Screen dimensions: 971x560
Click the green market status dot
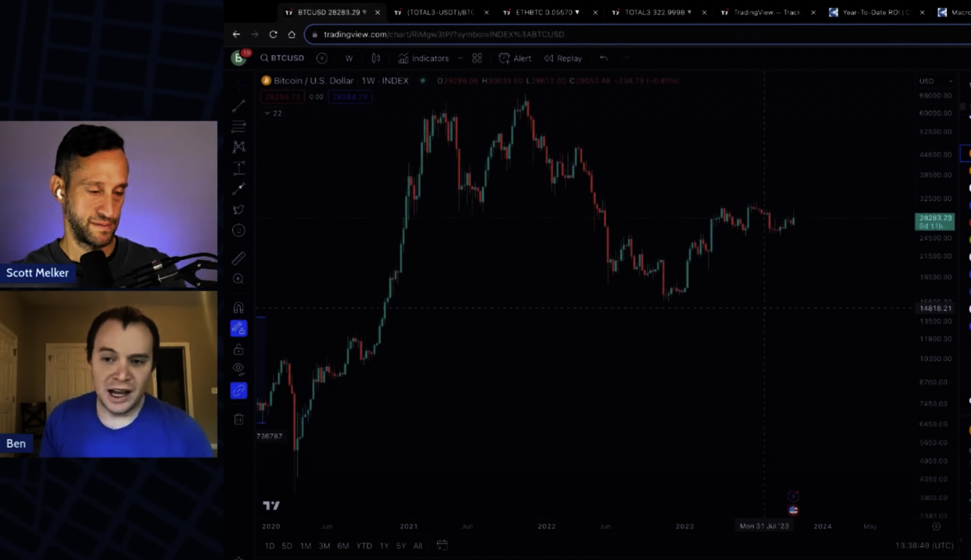click(x=422, y=81)
